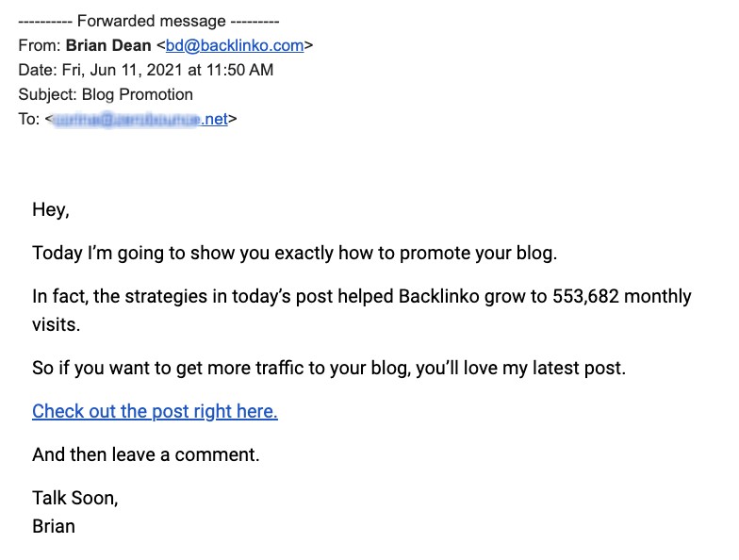Screen dimensions: 739x560
Task: Click the sentence starting "So if you want"
Action: point(328,368)
